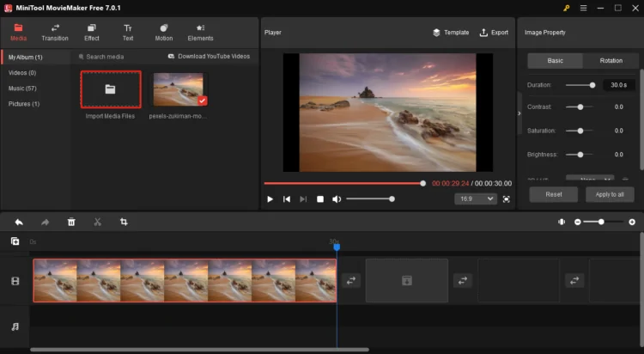
Task: Mute the player volume speaker icon
Action: coord(337,199)
